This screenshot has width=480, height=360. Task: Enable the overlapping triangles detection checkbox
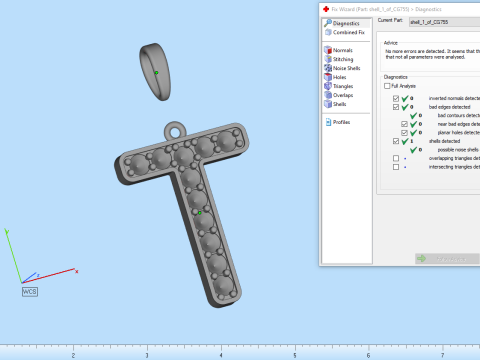click(396, 158)
